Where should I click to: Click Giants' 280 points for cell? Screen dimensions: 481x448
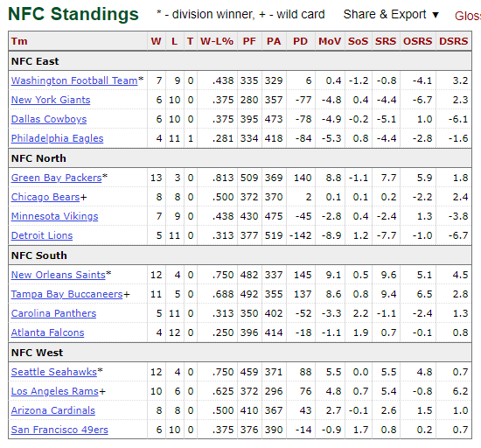point(249,100)
